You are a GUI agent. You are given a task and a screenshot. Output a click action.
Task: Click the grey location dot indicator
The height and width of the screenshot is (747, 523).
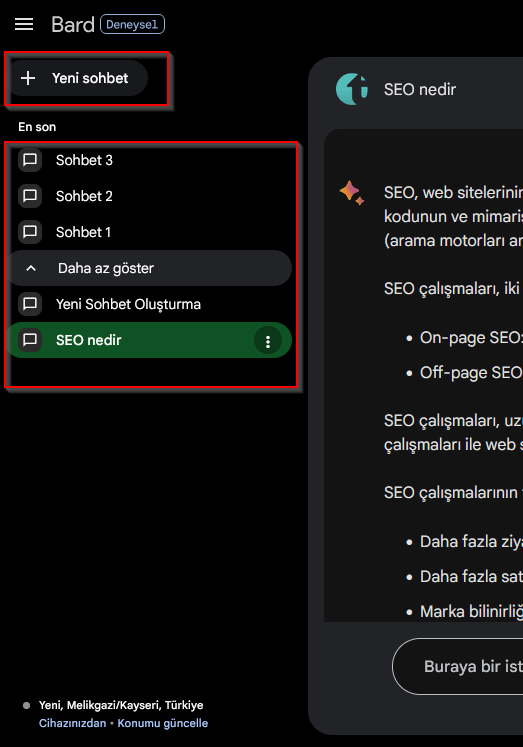[x=27, y=706]
